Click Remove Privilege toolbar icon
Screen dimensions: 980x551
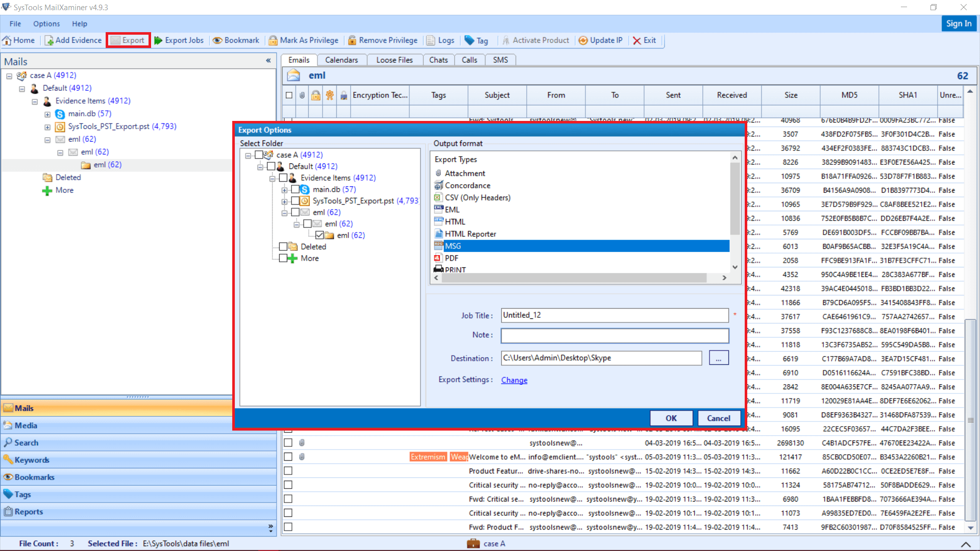coord(352,40)
